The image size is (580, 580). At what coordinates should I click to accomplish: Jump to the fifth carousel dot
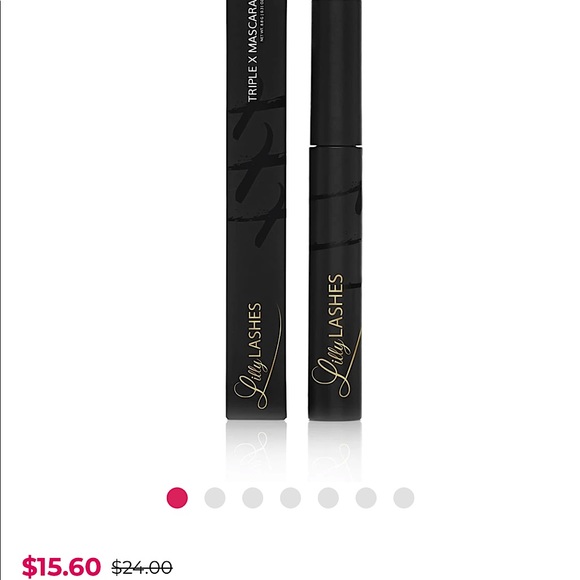tap(328, 498)
